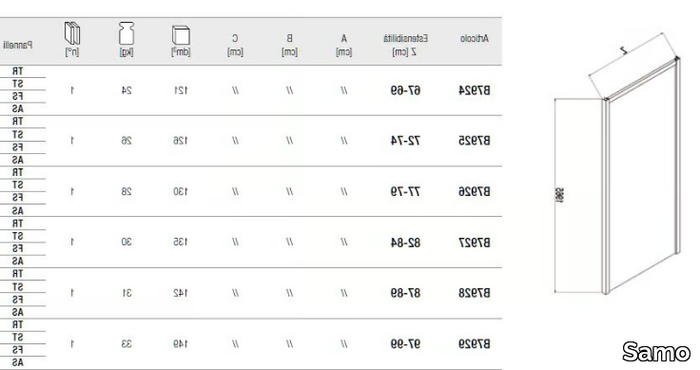Click the 97-99 extensibility value
This screenshot has height=370, width=700.
tap(405, 344)
